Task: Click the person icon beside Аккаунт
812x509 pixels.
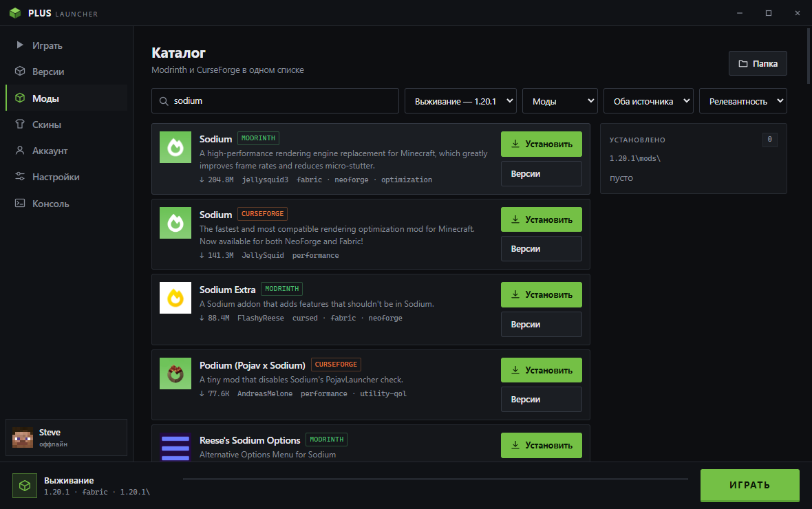Action: coord(20,150)
